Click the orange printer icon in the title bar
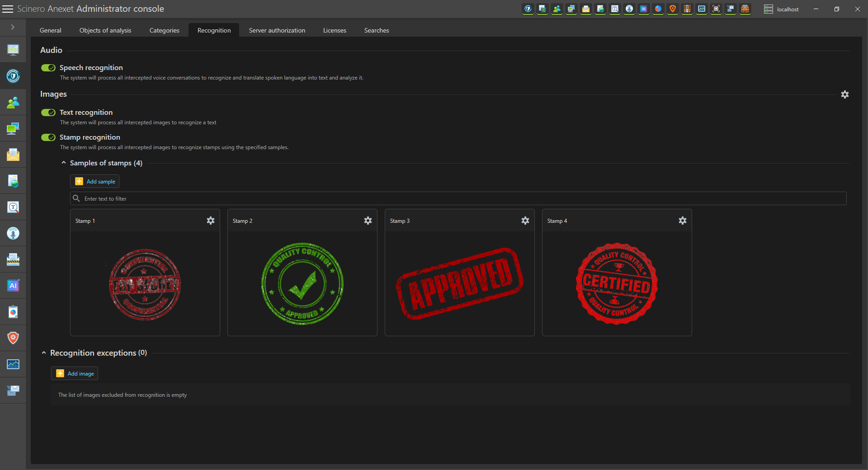868x470 pixels. point(745,9)
